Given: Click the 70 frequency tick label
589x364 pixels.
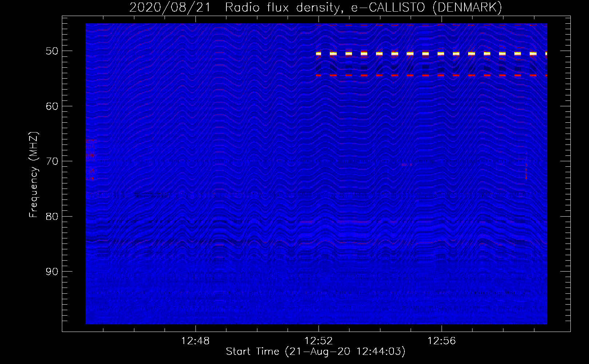Looking at the screenshot, I should pyautogui.click(x=52, y=161).
